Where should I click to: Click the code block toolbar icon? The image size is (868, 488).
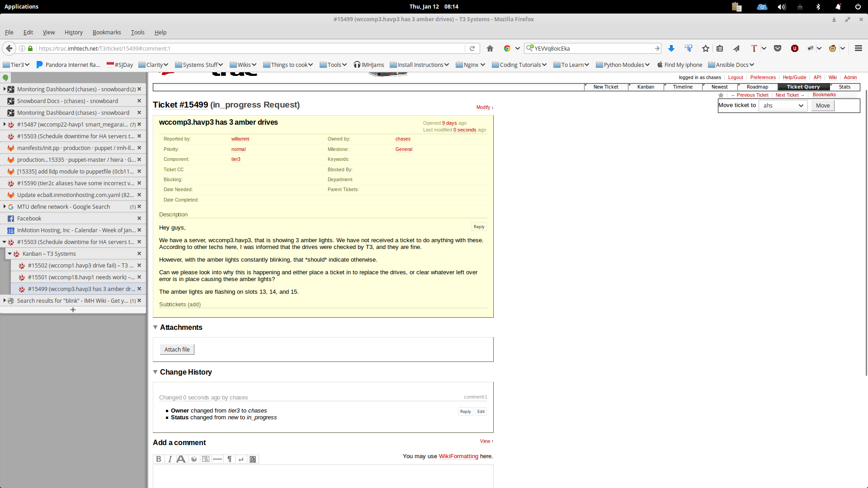pos(206,459)
